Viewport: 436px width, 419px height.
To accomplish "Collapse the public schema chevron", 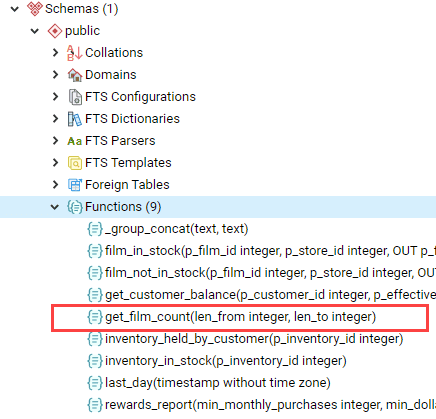I will 35,31.
